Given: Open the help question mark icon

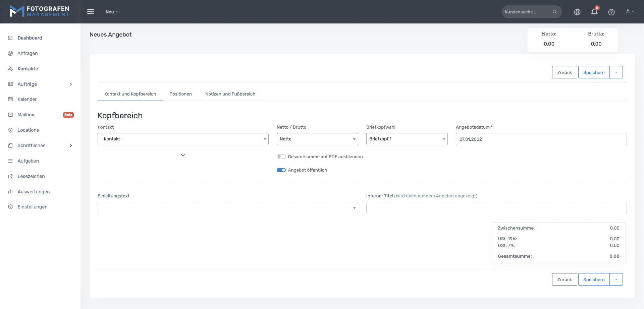Looking at the screenshot, I should click(x=611, y=12).
